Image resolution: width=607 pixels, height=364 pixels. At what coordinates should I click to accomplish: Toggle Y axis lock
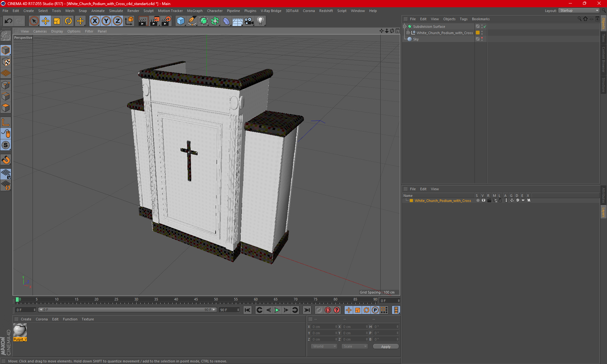(x=106, y=21)
